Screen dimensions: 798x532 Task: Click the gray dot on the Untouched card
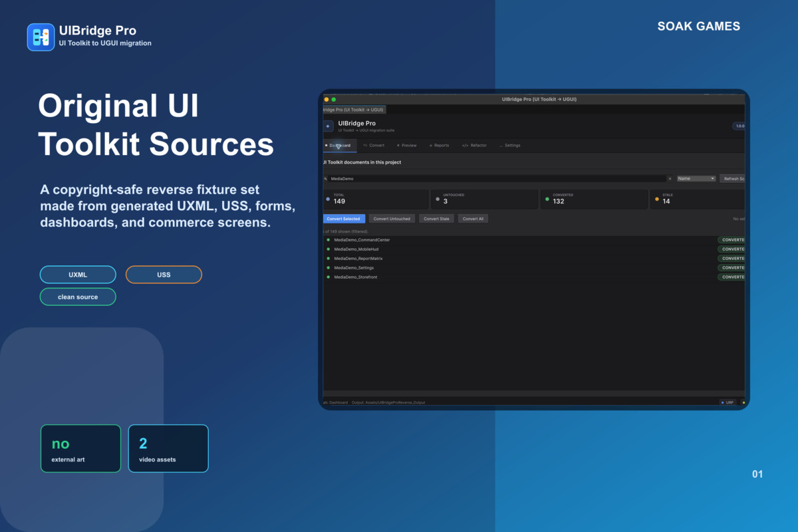437,198
